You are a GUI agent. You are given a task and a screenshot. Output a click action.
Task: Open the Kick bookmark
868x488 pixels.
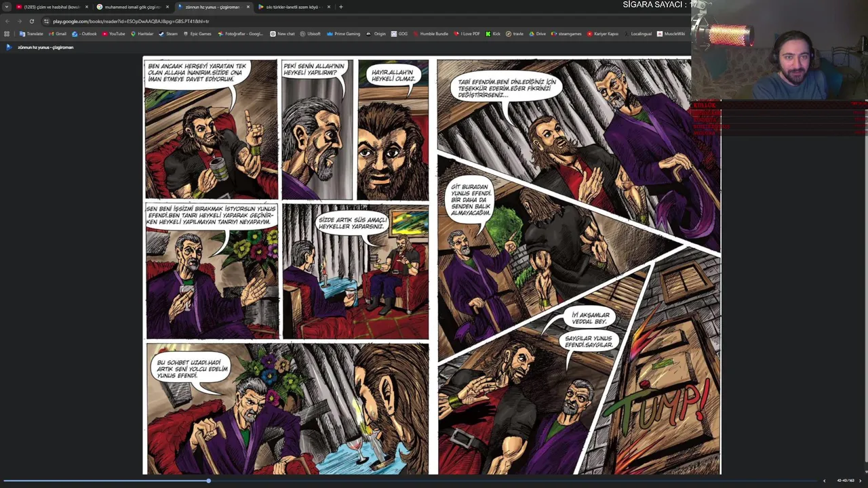(493, 33)
